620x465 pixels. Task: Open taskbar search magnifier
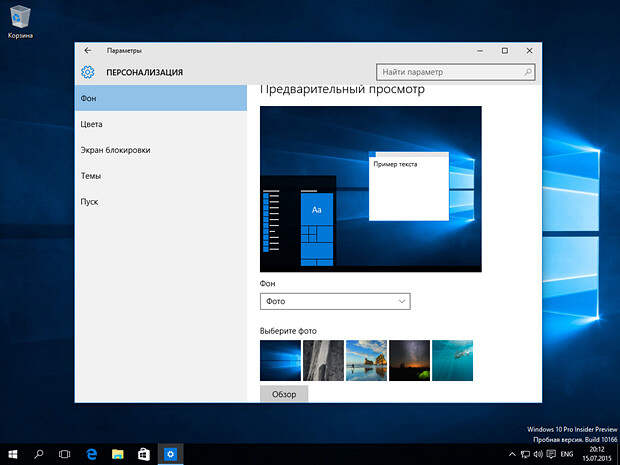[39, 454]
